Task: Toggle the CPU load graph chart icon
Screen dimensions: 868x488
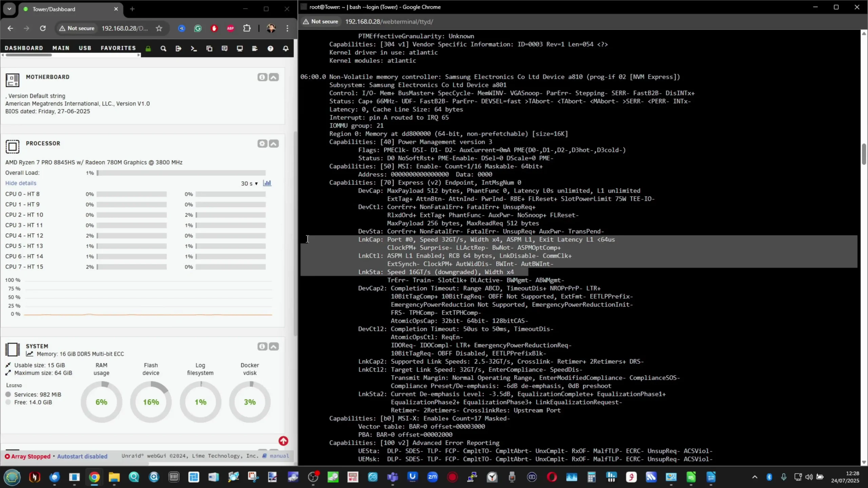Action: (267, 183)
